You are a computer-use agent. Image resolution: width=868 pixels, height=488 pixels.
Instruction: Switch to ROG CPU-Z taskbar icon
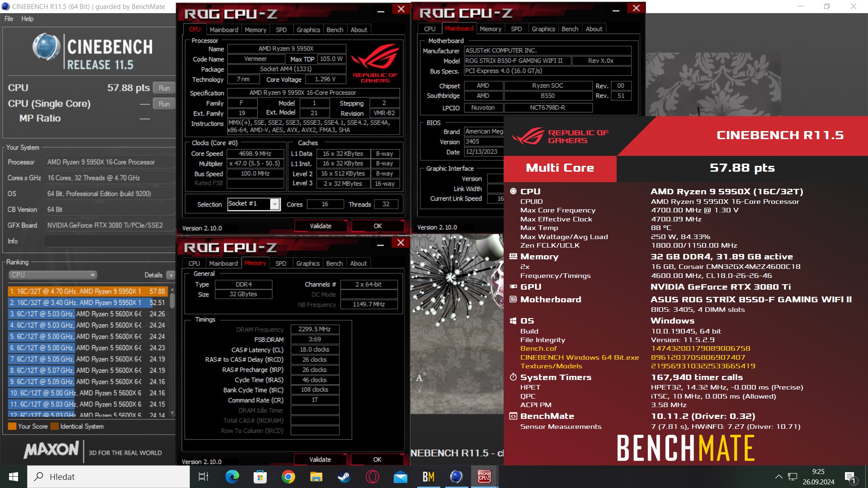484,477
